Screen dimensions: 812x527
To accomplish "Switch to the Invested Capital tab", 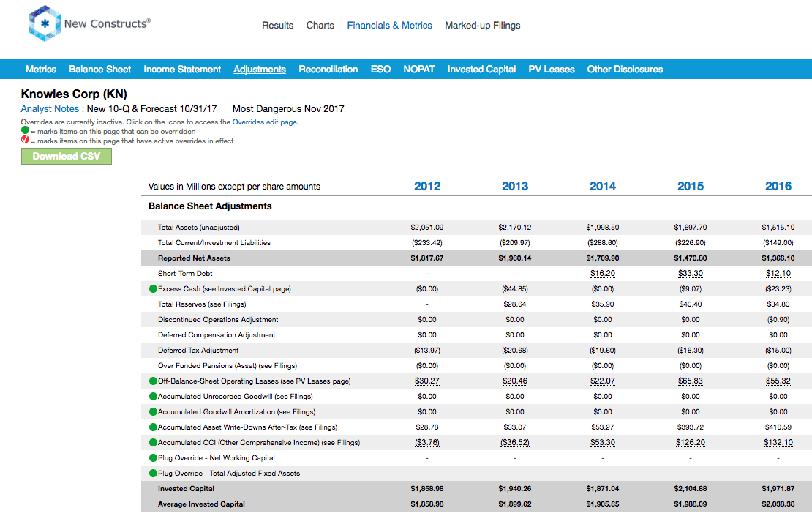I will click(481, 70).
